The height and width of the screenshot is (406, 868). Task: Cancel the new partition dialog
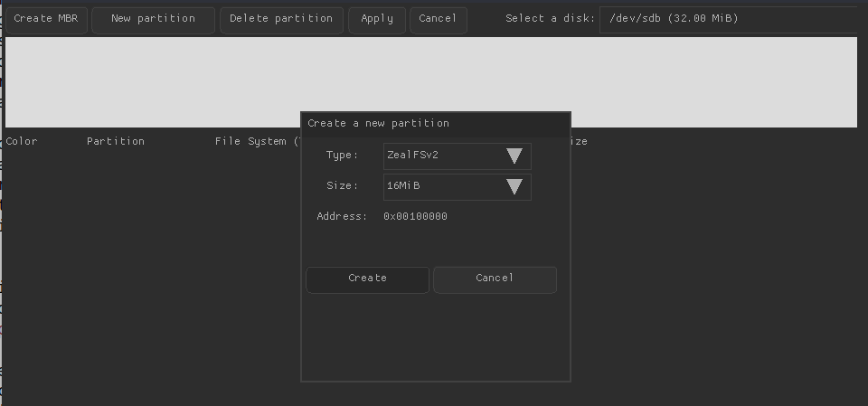point(495,279)
